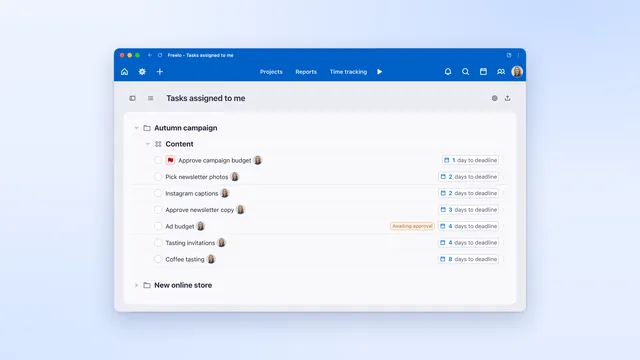Open the Tasting invitations task
This screenshot has height=360, width=640.
[190, 243]
